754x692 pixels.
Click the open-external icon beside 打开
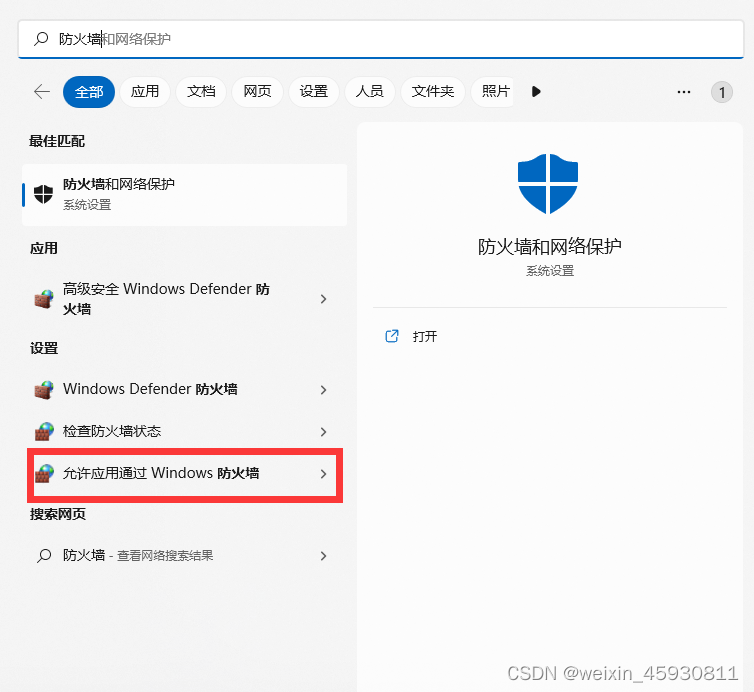pyautogui.click(x=392, y=336)
